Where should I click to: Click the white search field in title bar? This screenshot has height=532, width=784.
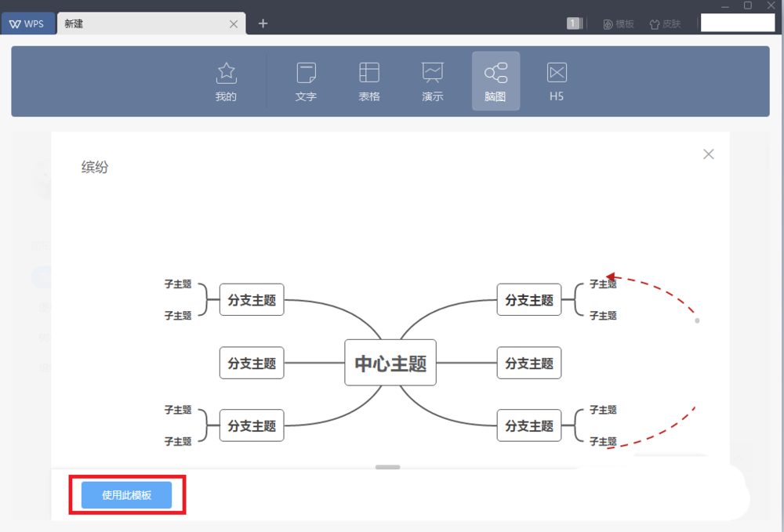pos(738,23)
